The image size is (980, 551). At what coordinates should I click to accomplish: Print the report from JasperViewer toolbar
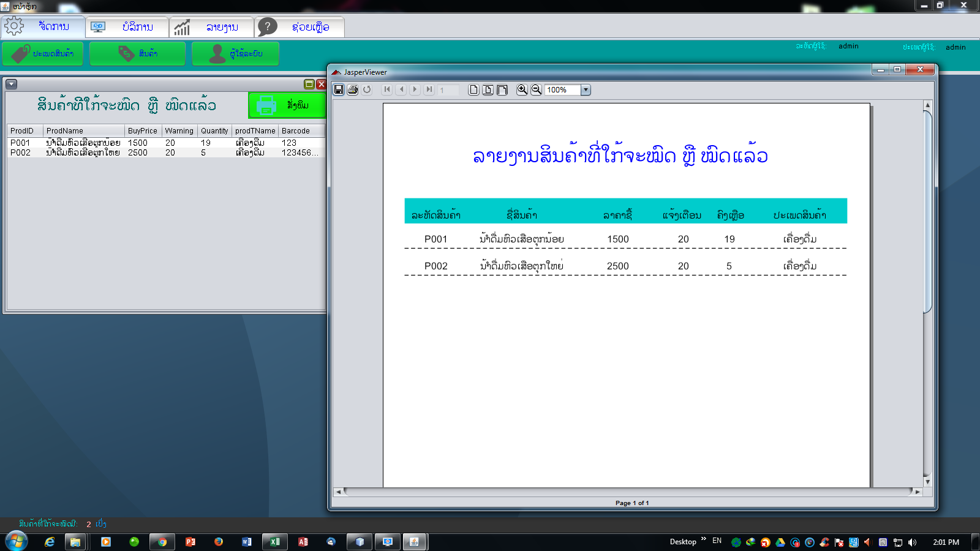[353, 89]
